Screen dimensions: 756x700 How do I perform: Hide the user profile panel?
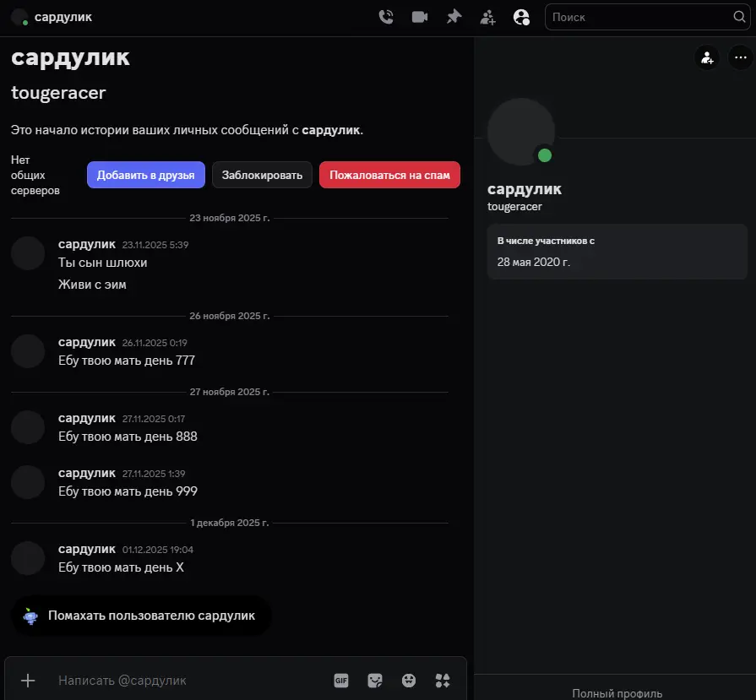521,17
